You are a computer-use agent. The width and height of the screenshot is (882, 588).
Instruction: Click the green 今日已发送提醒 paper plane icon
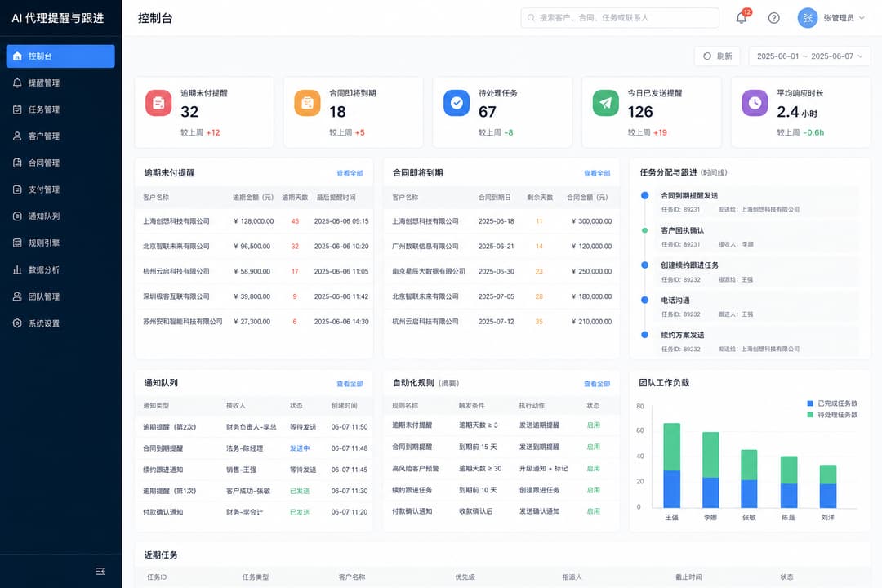point(606,103)
